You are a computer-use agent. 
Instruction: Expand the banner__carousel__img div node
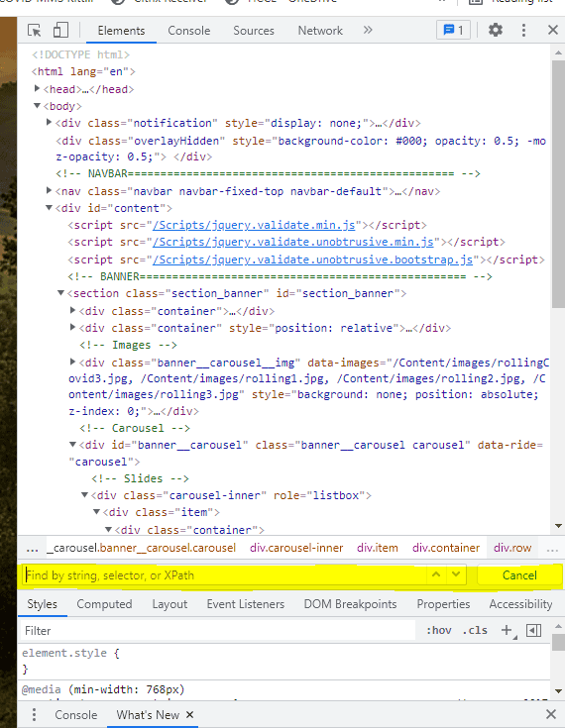pos(72,362)
